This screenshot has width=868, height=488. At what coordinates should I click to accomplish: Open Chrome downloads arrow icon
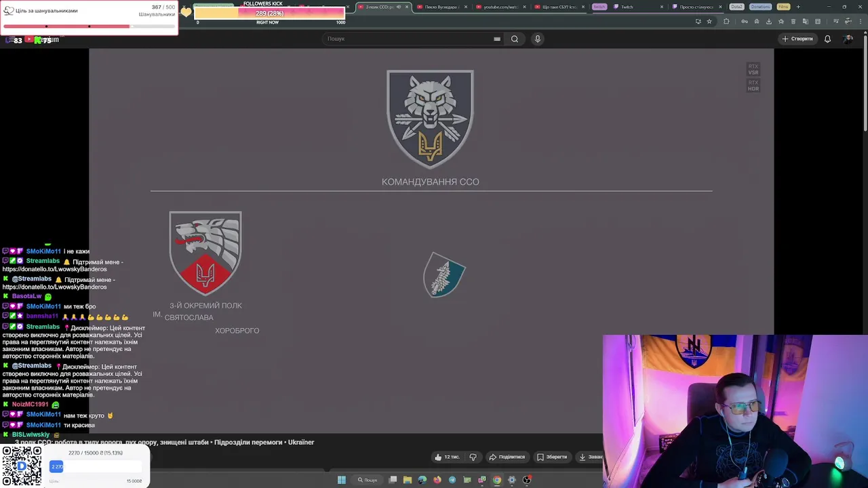point(768,21)
